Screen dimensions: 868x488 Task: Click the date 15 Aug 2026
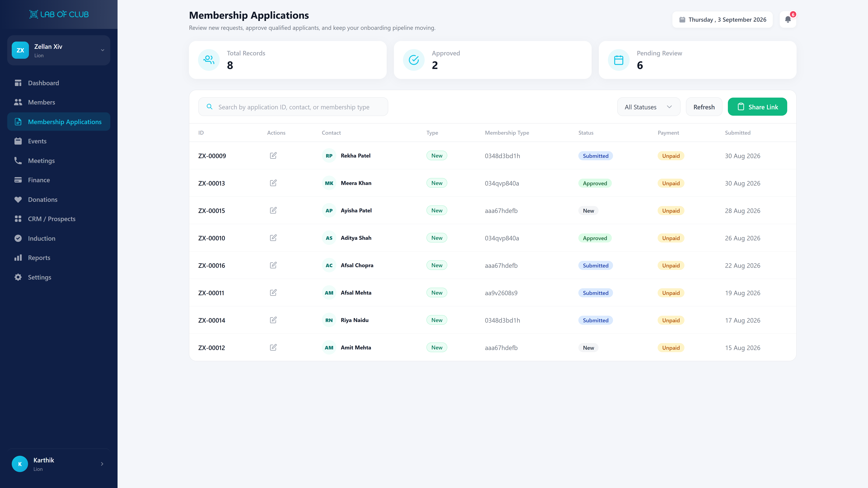(x=743, y=348)
